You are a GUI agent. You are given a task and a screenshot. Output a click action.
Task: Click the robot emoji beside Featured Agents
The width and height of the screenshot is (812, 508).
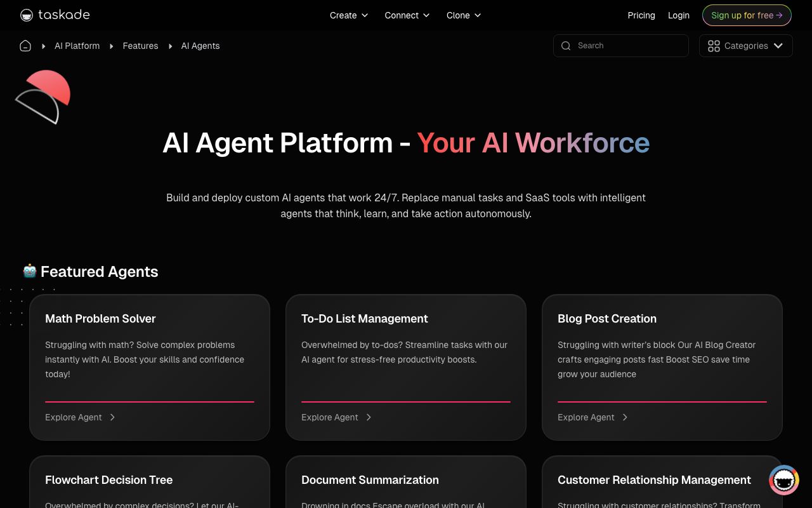point(29,271)
